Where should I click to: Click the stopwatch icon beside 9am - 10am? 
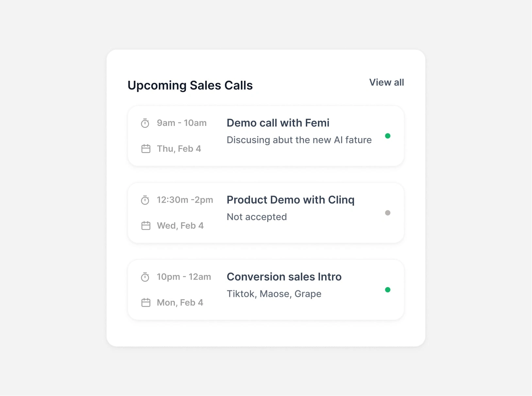point(145,123)
